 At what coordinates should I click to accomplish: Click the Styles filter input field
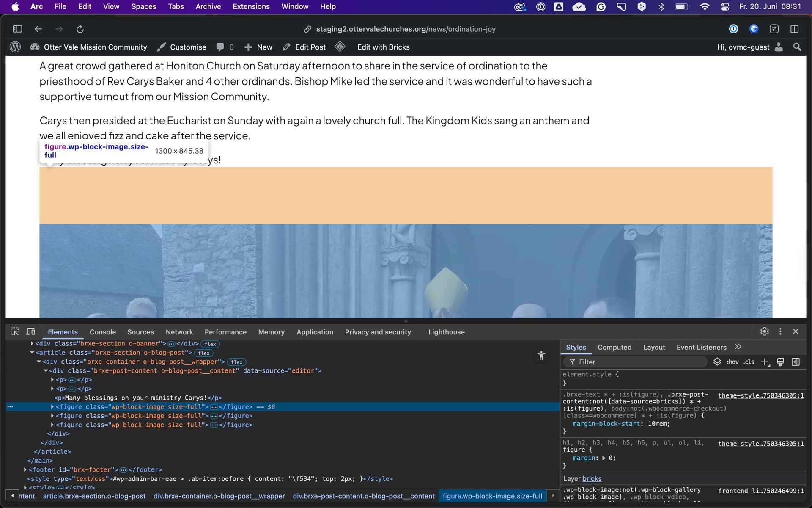pyautogui.click(x=634, y=362)
